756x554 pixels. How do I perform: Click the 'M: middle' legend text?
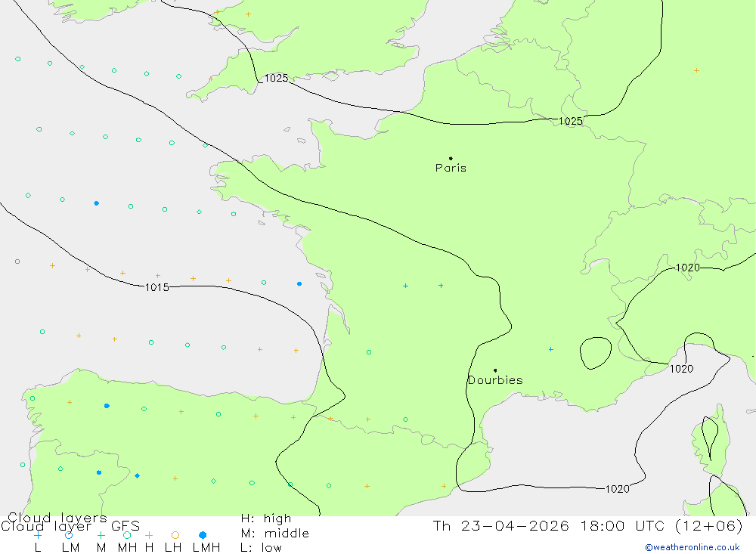pos(275,534)
